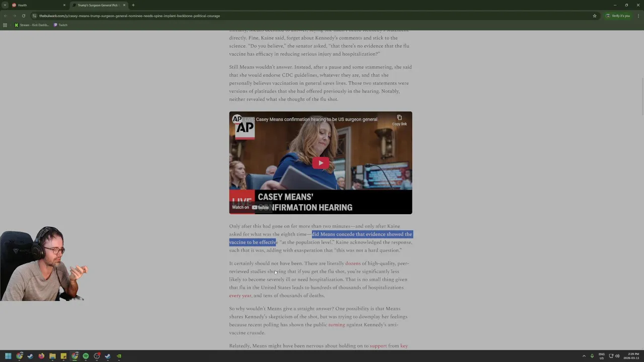Open NVIDIA app from the taskbar
This screenshot has width=644, height=362.
(x=119, y=356)
